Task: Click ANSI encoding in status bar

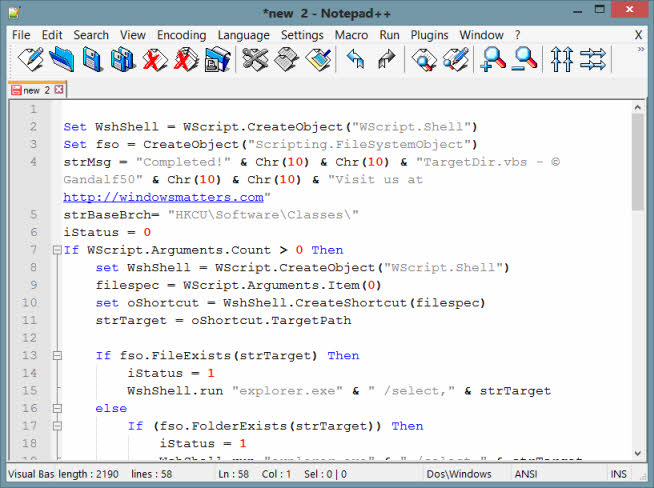Action: click(x=526, y=474)
